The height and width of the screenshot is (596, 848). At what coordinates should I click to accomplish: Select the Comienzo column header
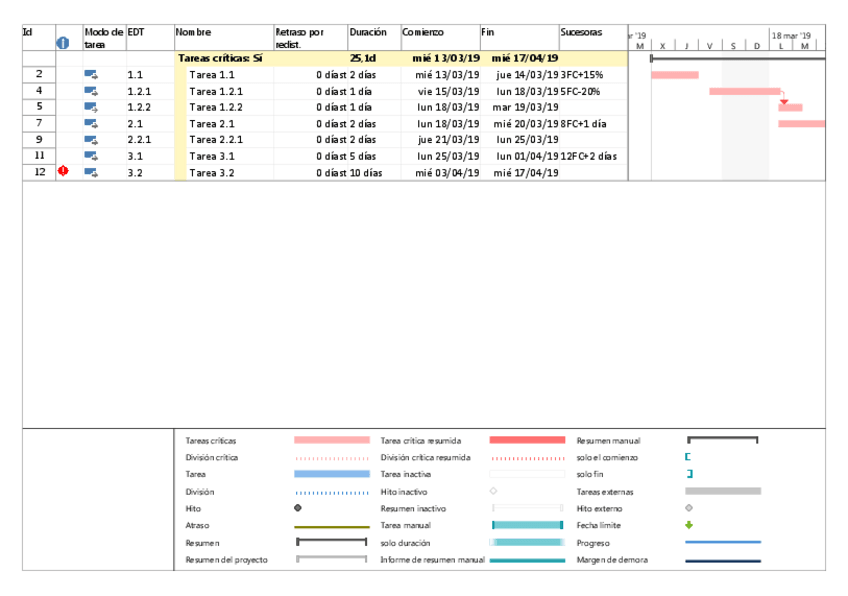click(x=440, y=37)
